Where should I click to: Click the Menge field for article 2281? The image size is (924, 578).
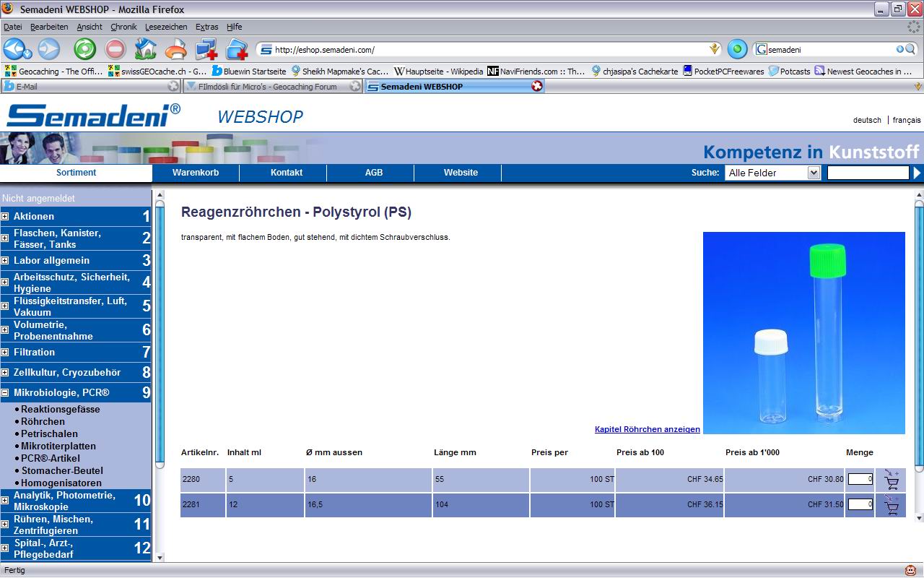(x=860, y=504)
